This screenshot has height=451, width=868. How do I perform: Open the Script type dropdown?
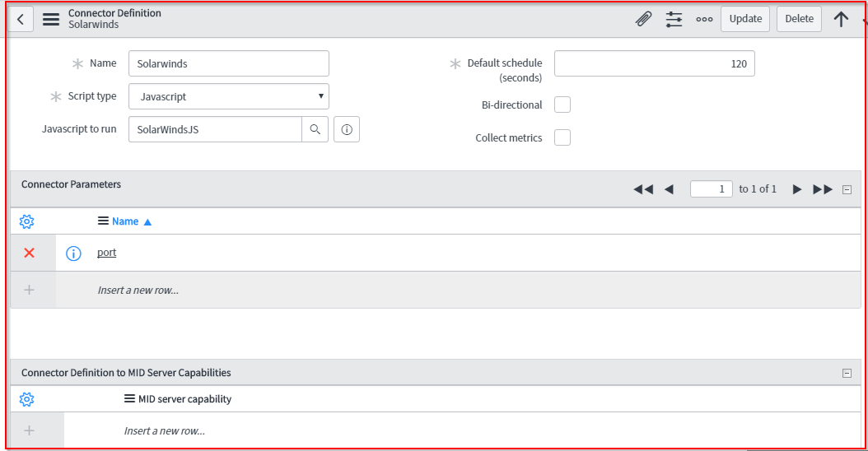(x=229, y=96)
